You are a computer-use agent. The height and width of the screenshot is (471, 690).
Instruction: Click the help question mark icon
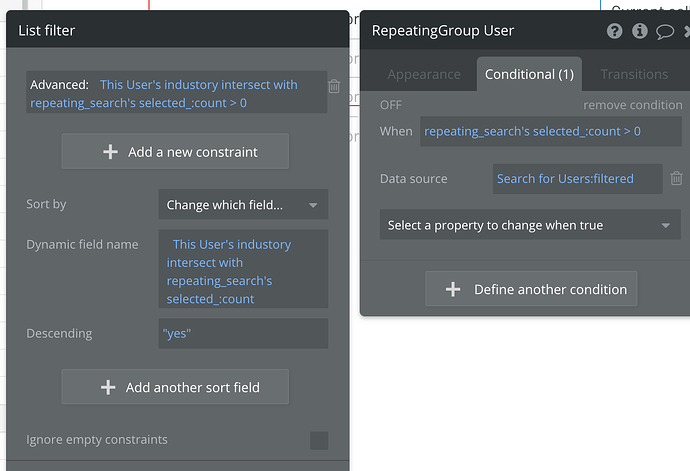(x=615, y=31)
